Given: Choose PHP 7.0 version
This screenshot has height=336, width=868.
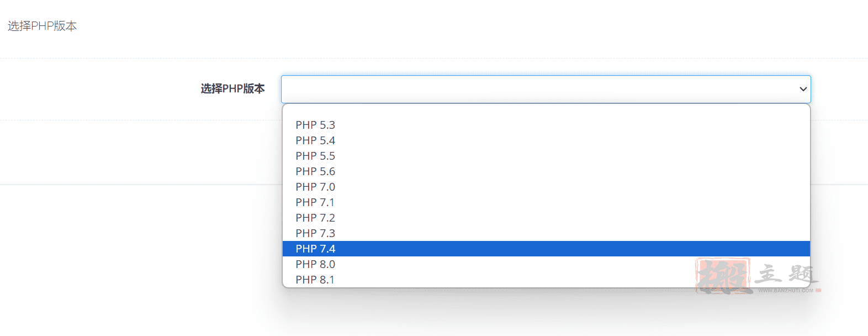Looking at the screenshot, I should [x=546, y=187].
